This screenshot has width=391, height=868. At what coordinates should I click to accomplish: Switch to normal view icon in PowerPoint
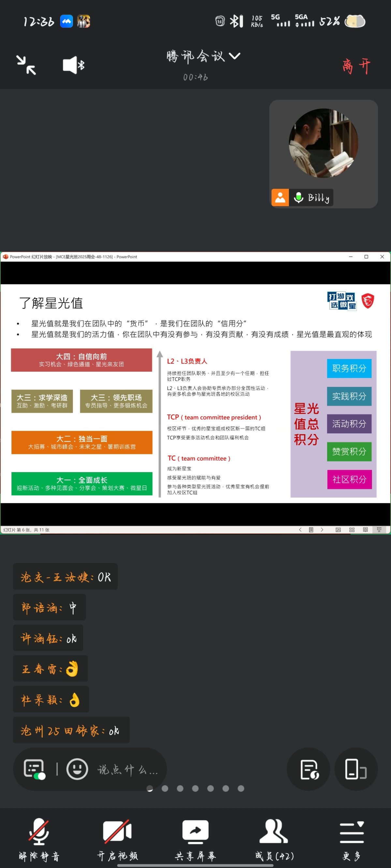point(338,530)
